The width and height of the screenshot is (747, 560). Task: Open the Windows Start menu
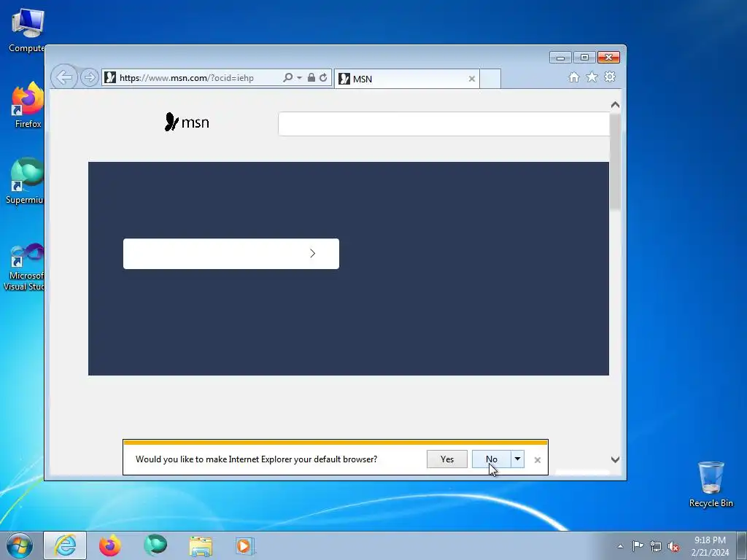pyautogui.click(x=20, y=545)
